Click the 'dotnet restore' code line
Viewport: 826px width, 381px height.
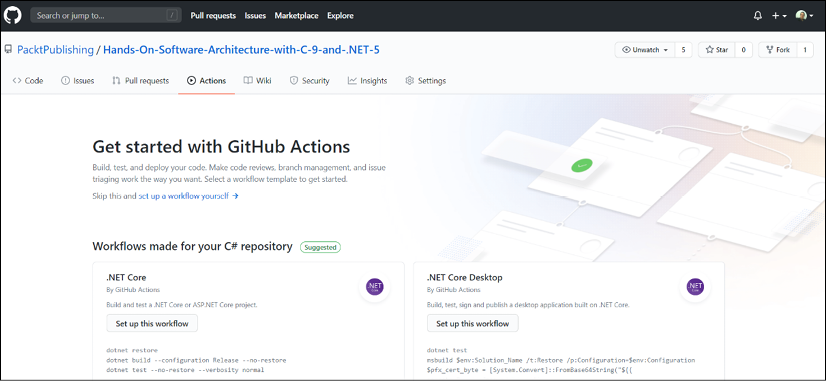tap(132, 350)
